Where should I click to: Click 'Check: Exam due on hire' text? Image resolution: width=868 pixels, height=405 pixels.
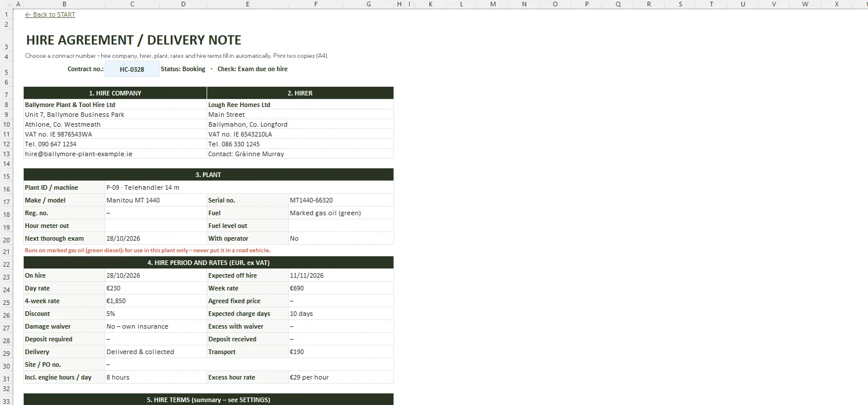252,69
